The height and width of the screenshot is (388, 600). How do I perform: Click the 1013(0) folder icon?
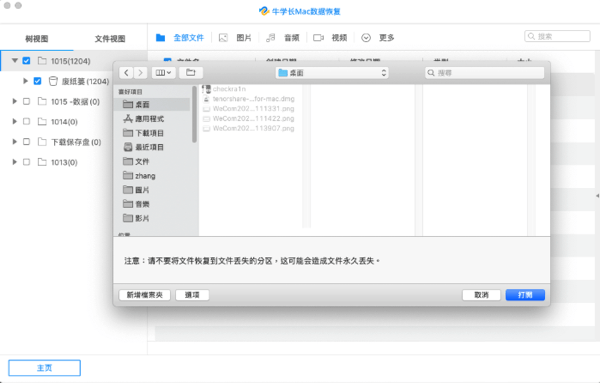[x=42, y=162]
